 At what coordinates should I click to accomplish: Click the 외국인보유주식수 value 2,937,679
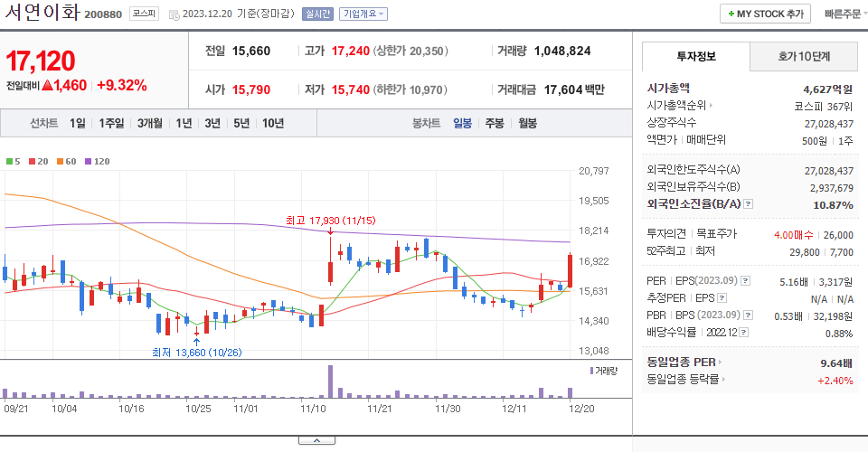click(832, 188)
